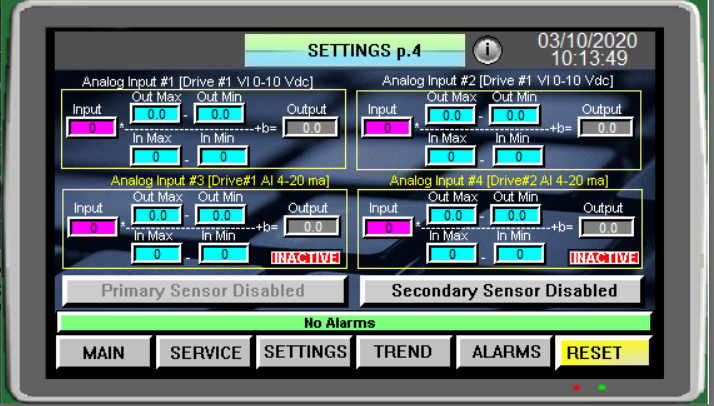This screenshot has height=406, width=714.
Task: Toggle the Primary Sensor Disabled button
Action: click(203, 291)
